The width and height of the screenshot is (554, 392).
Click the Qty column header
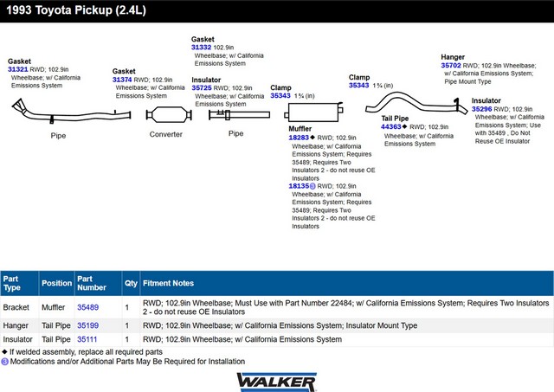pyautogui.click(x=131, y=283)
